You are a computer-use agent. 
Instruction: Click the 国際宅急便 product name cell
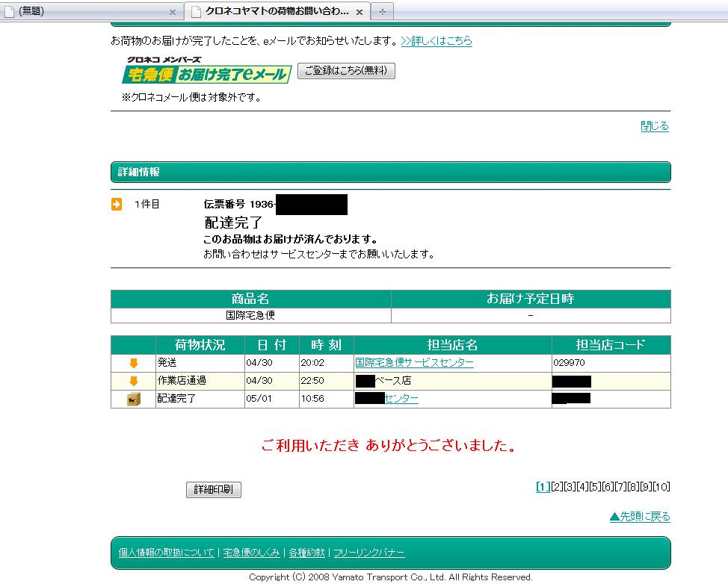click(250, 315)
